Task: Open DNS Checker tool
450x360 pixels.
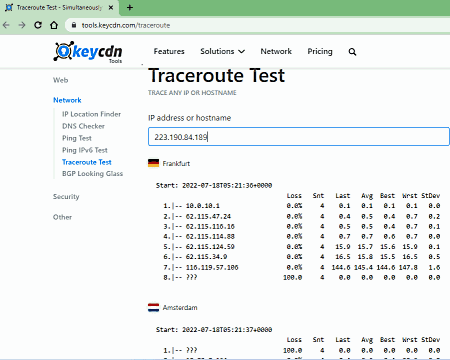Action: (83, 126)
